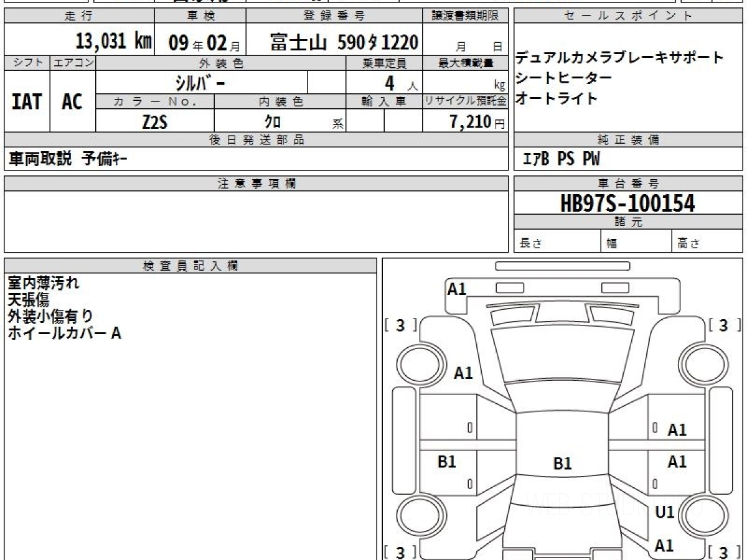Select the color number Z2S
747x560 pixels.
tap(154, 122)
